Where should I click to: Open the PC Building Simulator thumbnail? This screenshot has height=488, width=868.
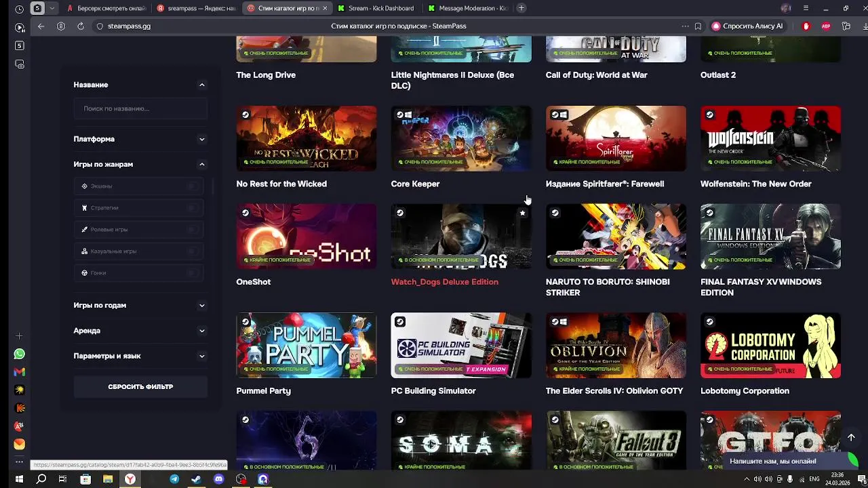[x=461, y=345]
